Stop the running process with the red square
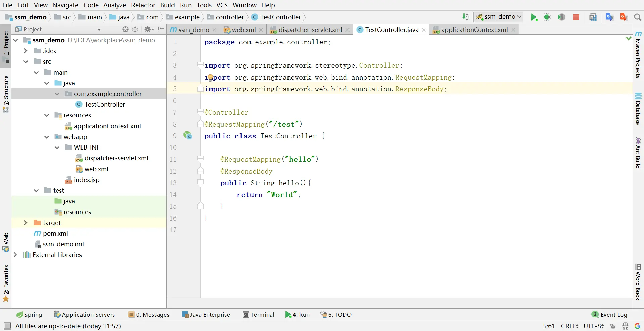Screen dimensions: 644x331 [x=576, y=17]
